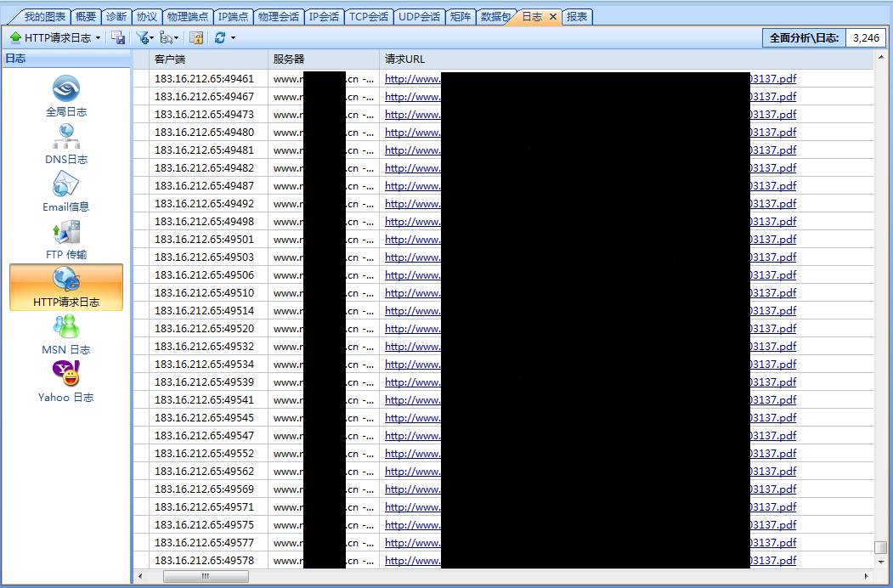Select MSN 日志 in sidebar
893x588 pixels.
66,335
